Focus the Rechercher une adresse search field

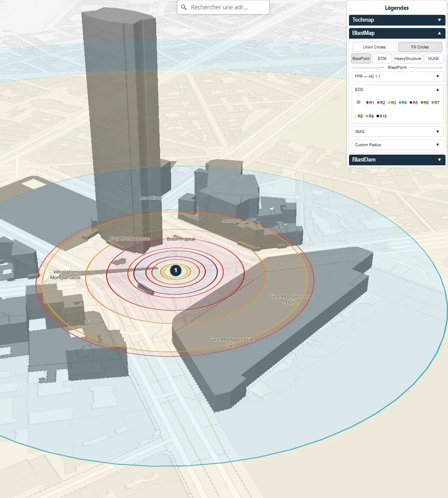click(x=223, y=7)
